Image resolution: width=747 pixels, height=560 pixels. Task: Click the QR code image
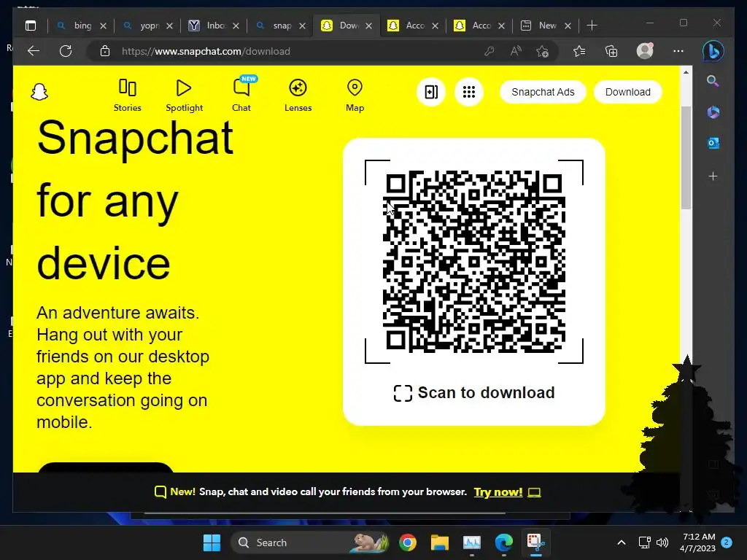coord(474,262)
